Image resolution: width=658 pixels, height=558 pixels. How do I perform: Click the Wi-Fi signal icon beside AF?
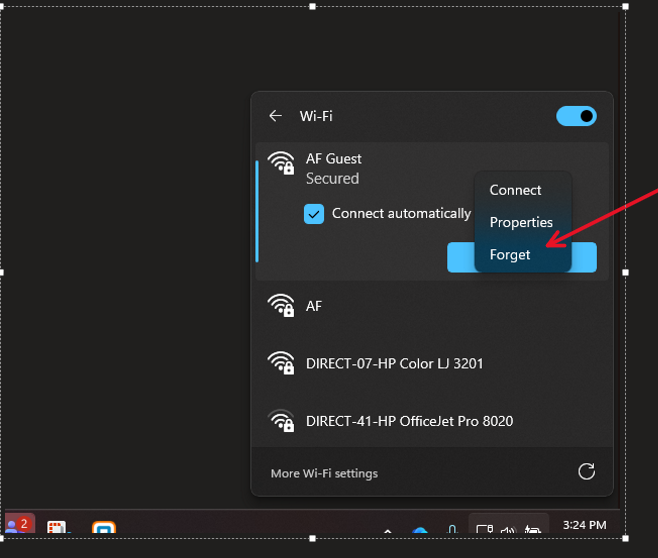pyautogui.click(x=281, y=305)
